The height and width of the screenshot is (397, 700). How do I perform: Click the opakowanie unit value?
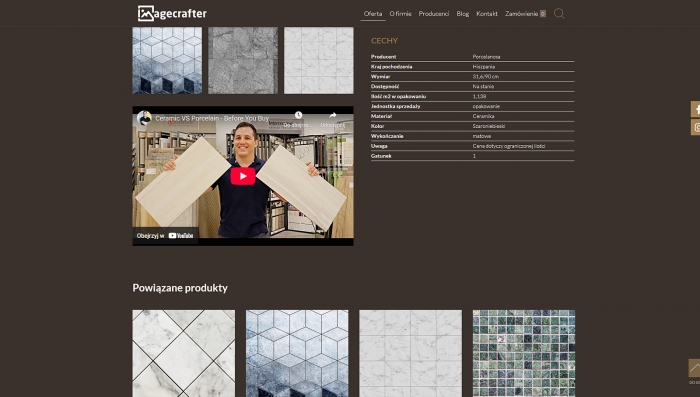point(486,106)
